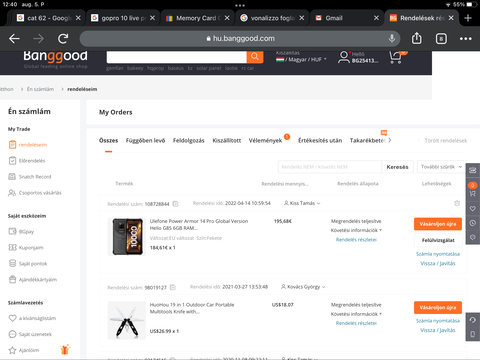Open the floating sidebar history clock icon
480x360 pixels.
pyautogui.click(x=473, y=223)
